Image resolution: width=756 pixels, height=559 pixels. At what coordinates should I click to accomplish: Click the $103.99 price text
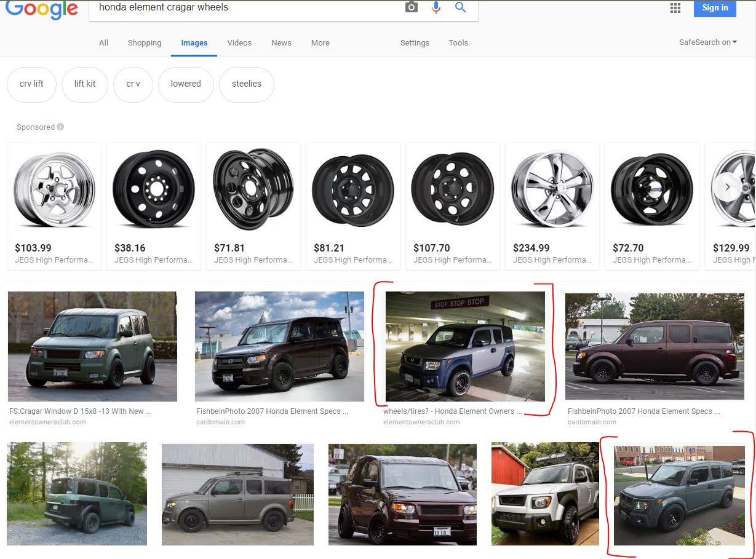tap(33, 248)
